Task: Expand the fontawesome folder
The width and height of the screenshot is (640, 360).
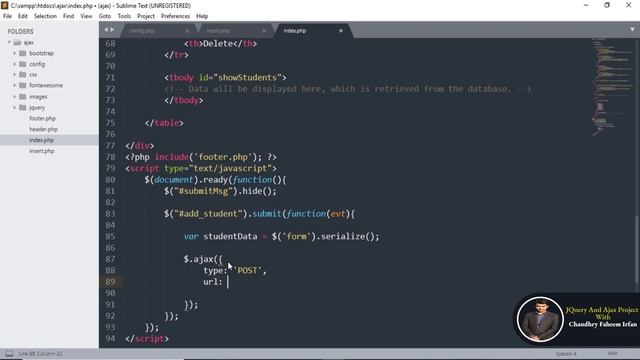Action: point(14,85)
